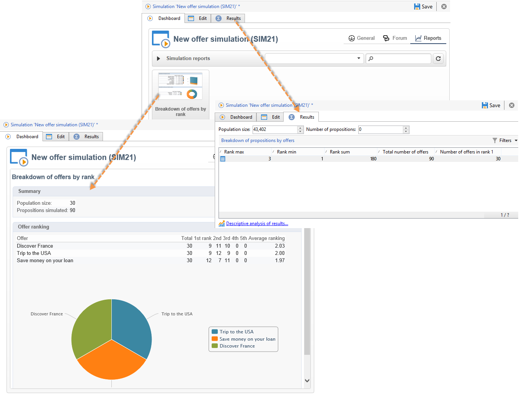Decrease Number of propositions value
This screenshot has height=395, width=532.
tap(406, 132)
